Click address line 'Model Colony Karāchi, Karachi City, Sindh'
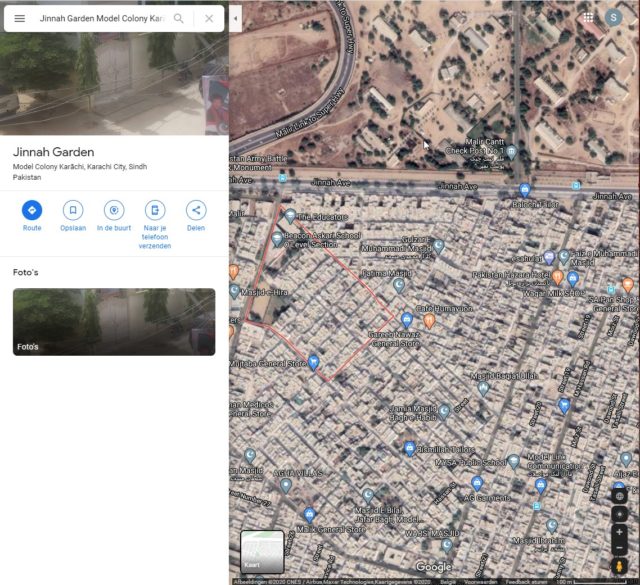The height and width of the screenshot is (585, 640). (x=80, y=167)
